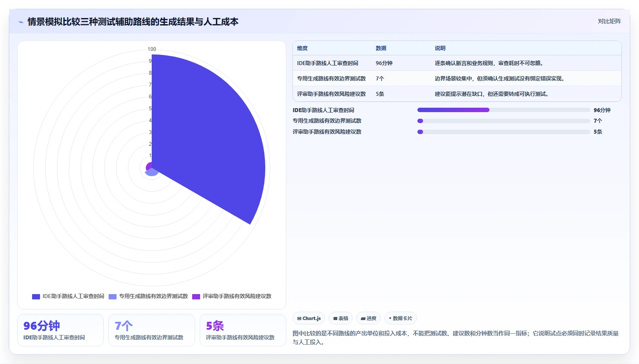Toggle legend swatch for 专用生成路线有效边界测试数
The height and width of the screenshot is (364, 639).
(113, 296)
